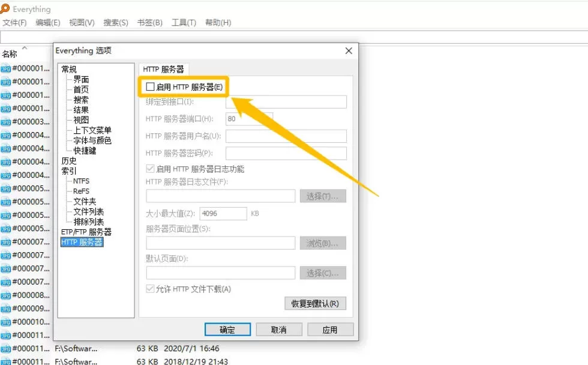The image size is (588, 365).
Task: Open the 视图(V) menu
Action: point(82,22)
